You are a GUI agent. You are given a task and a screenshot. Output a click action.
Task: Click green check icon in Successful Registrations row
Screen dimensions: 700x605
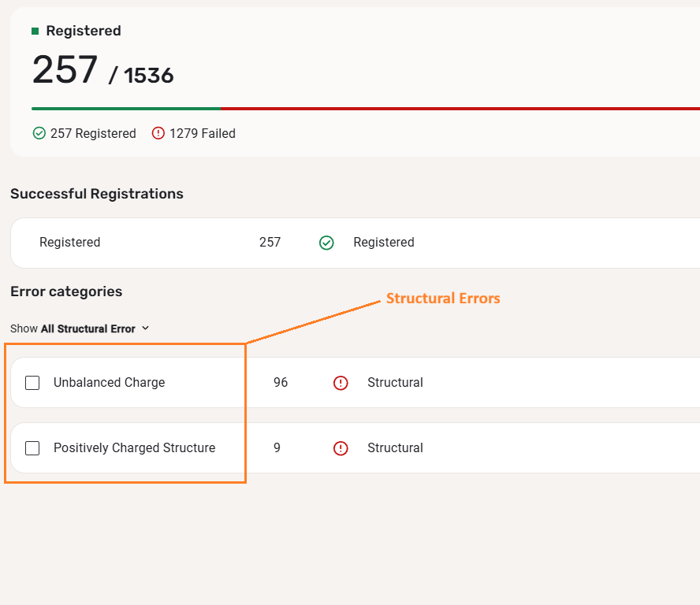pyautogui.click(x=326, y=243)
